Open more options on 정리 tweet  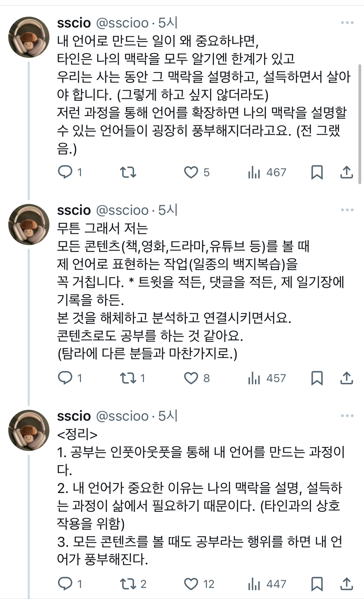pyautogui.click(x=347, y=416)
